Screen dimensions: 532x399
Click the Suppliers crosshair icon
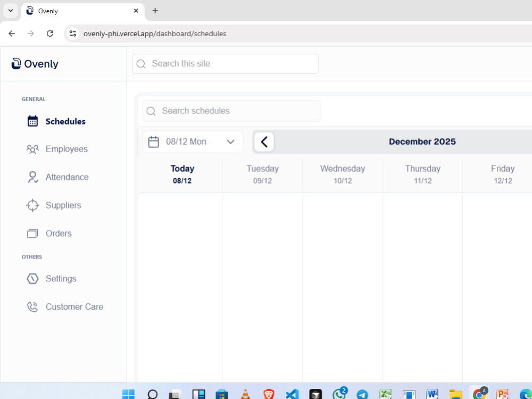(x=32, y=205)
